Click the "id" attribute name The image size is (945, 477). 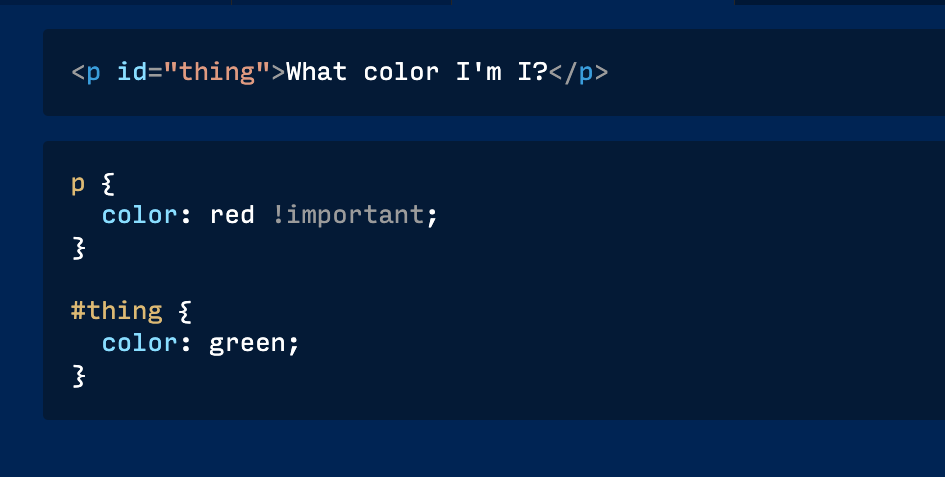(x=132, y=73)
